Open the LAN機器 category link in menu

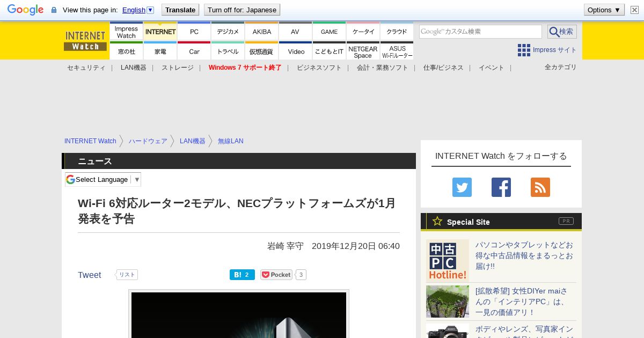coord(134,68)
